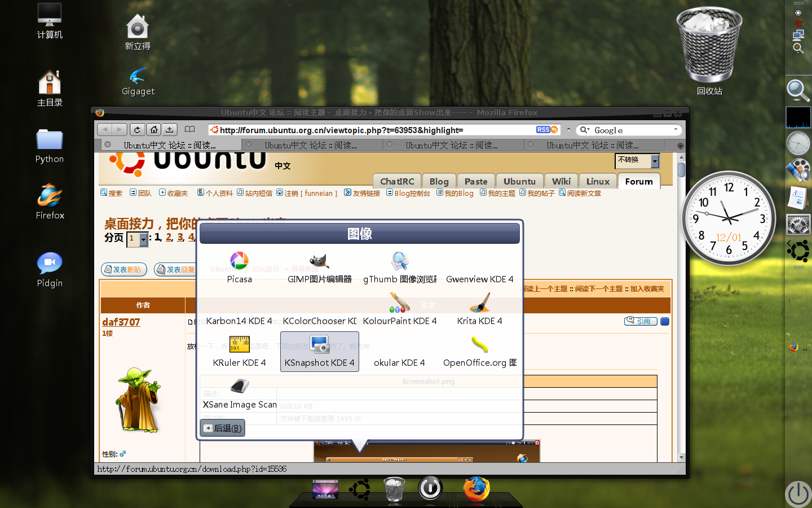Click 注销 [ funneian ] logout link
Viewport: 812px width, 508px height.
click(307, 193)
